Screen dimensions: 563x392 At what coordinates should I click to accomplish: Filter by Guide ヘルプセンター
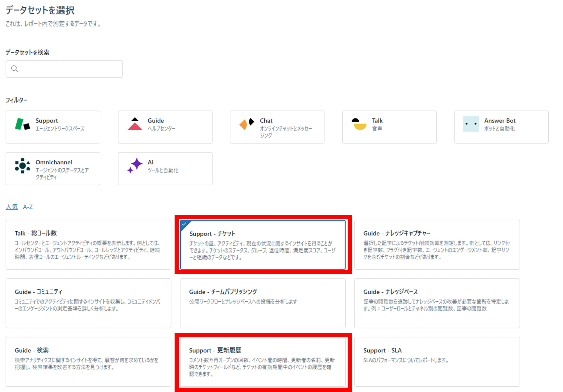coord(165,127)
